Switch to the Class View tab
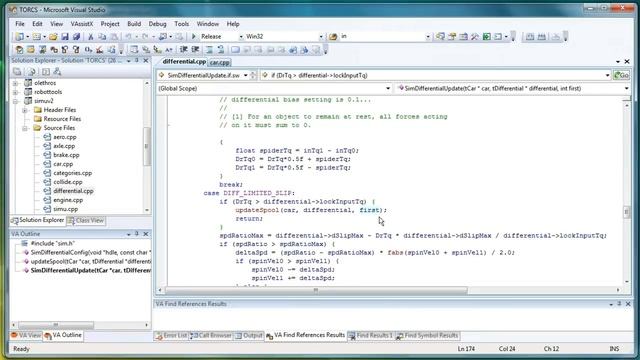The height and width of the screenshot is (360, 640). (x=86, y=220)
